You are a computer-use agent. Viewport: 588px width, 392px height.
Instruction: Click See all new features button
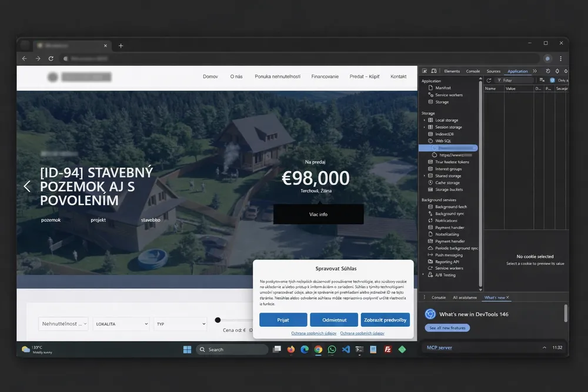click(x=447, y=328)
